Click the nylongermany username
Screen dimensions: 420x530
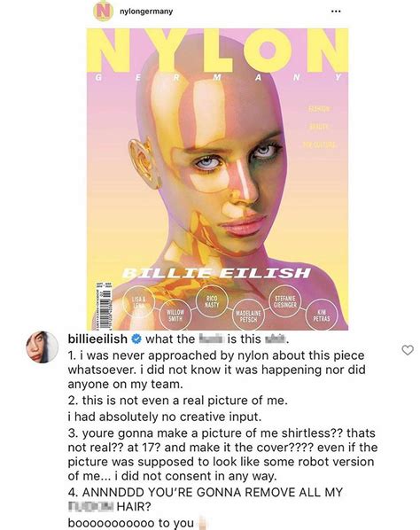click(146, 12)
